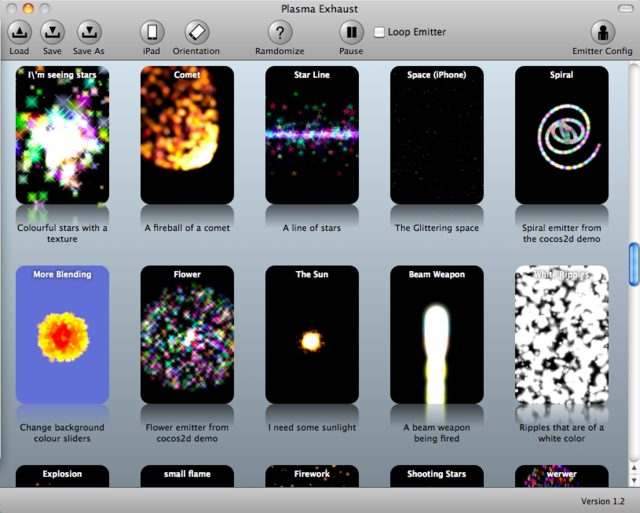Click 'Ripples that are of a white color' caption
Screen dimensions: 640x513
pos(562,433)
